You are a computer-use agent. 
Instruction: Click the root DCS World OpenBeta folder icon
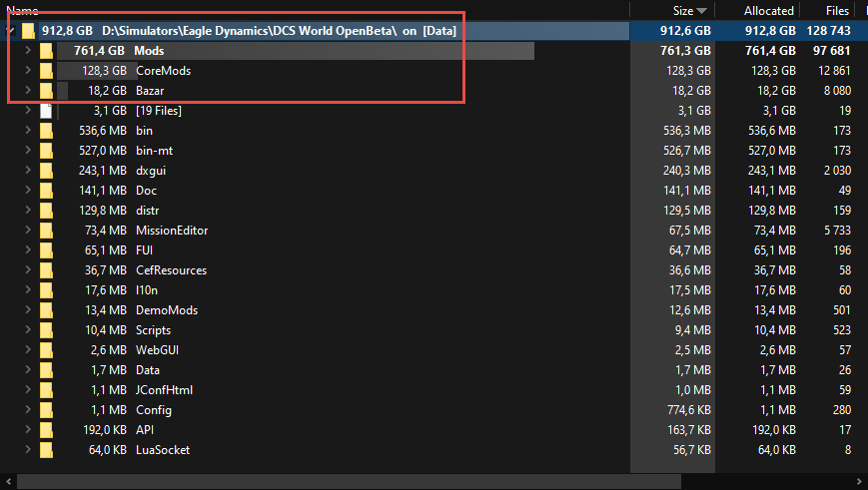(29, 31)
